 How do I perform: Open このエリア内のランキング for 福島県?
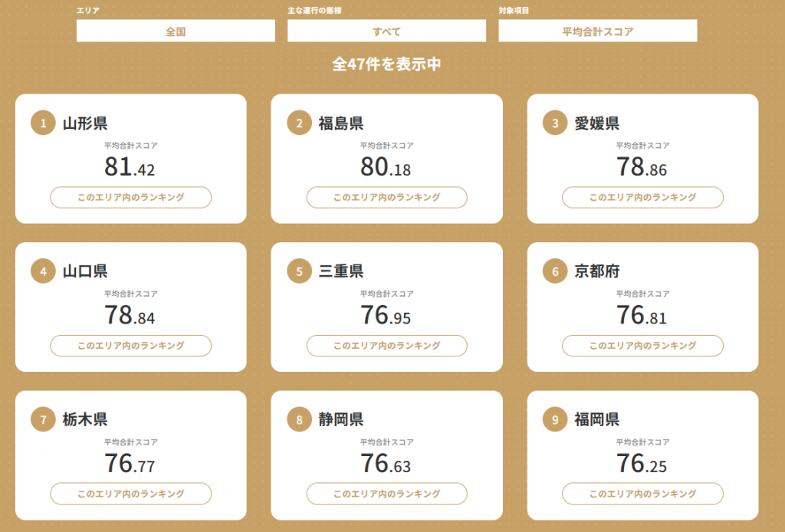coord(386,198)
